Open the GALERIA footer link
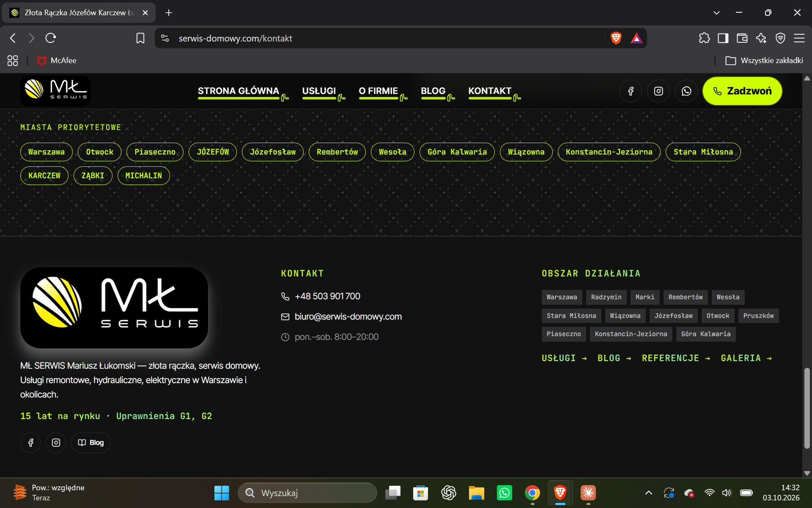The width and height of the screenshot is (812, 508). 746,358
